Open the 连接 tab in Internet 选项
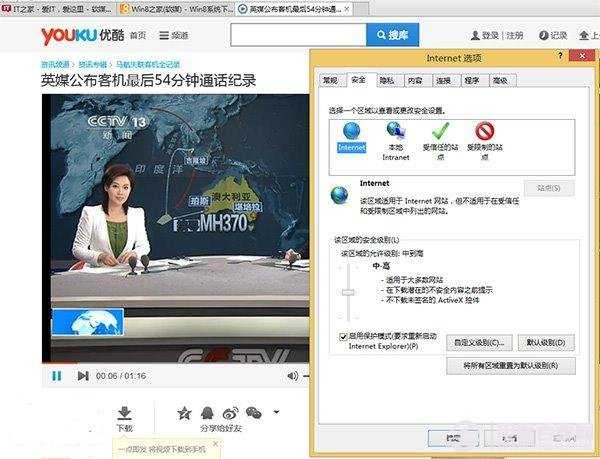This screenshot has height=459, width=600. point(443,80)
